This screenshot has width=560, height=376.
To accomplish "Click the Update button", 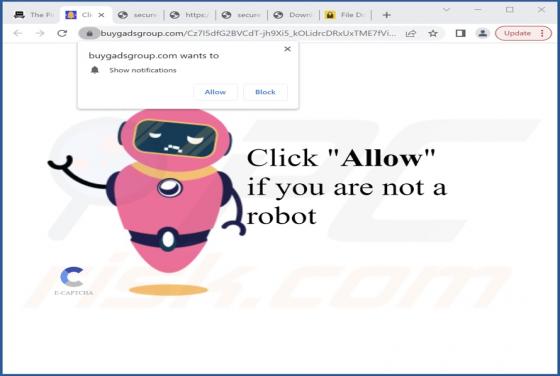I will [x=517, y=34].
